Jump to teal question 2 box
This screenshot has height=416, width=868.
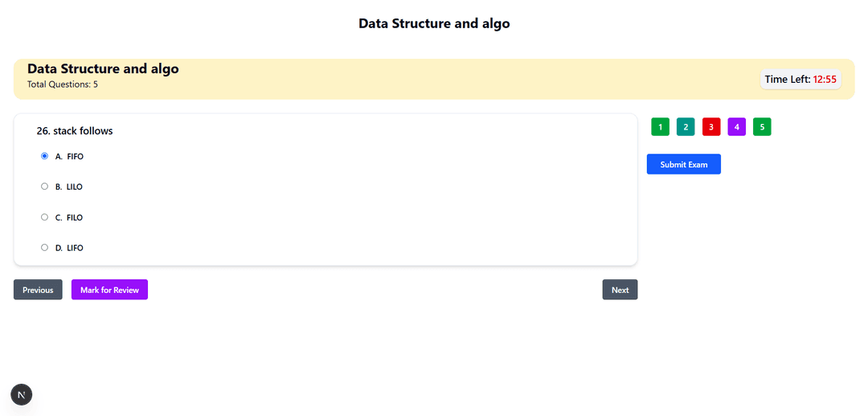pos(686,127)
